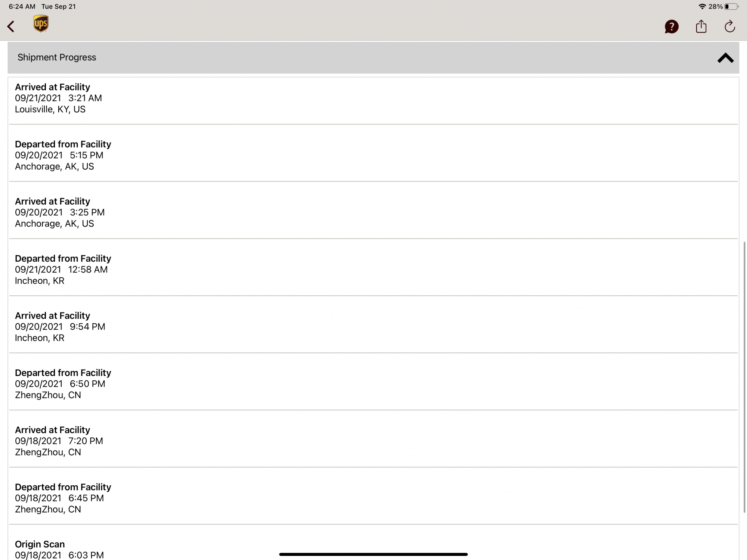
Task: Tap the battery indicator in status bar
Action: tap(732, 6)
